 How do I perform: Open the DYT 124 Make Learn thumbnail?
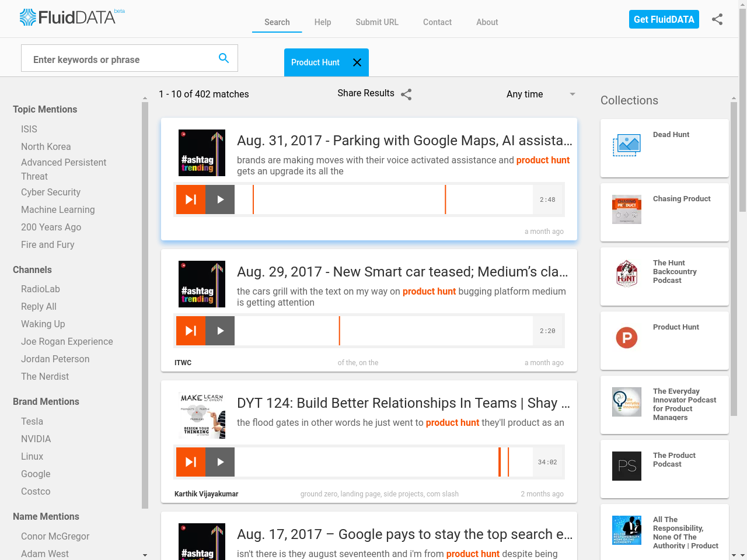(202, 415)
